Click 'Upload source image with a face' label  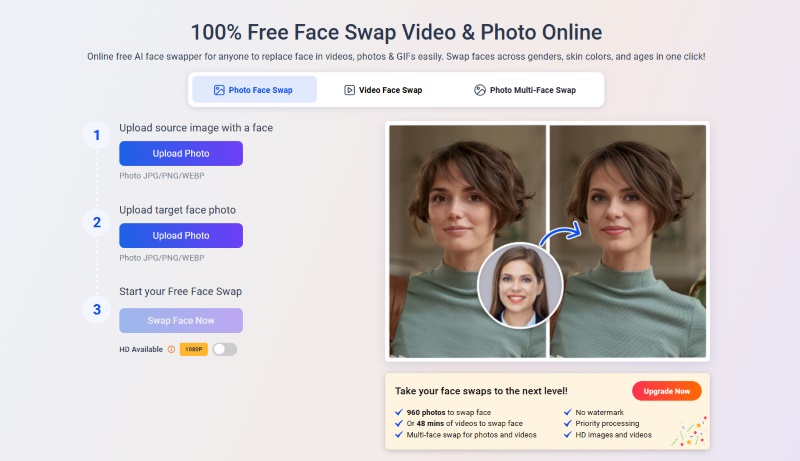[196, 128]
